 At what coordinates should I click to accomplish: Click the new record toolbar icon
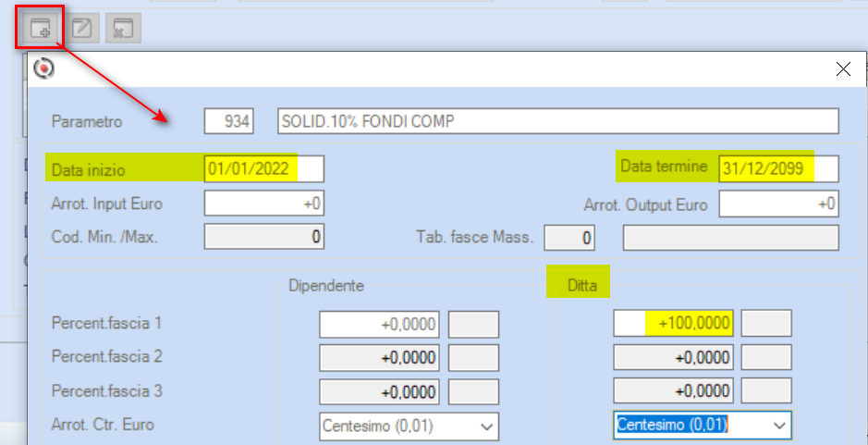(x=40, y=28)
